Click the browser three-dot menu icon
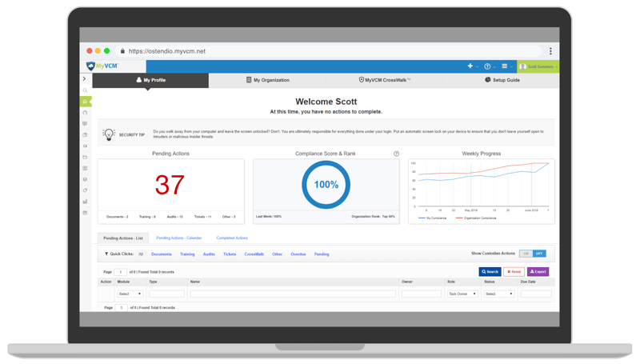Image resolution: width=640 pixels, height=364 pixels. (550, 51)
